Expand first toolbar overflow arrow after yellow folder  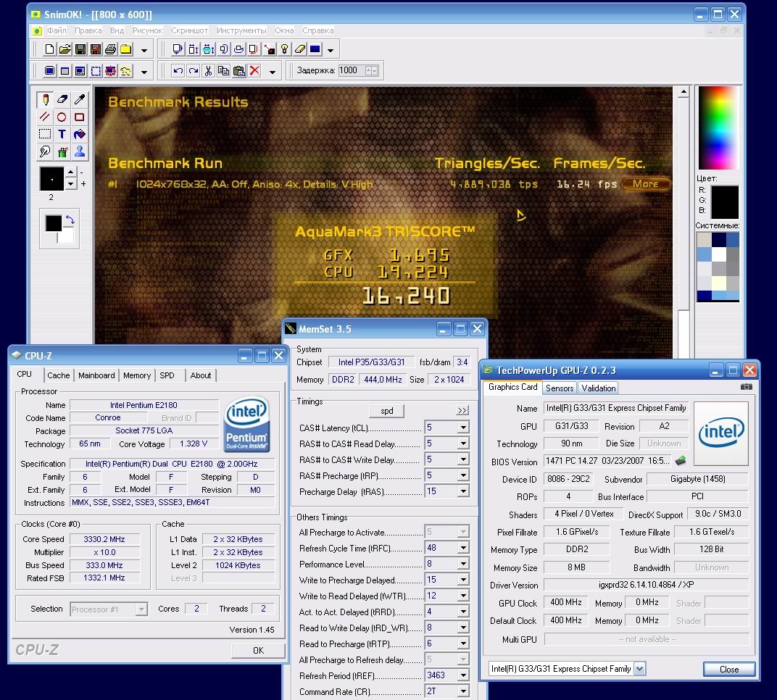tap(144, 50)
